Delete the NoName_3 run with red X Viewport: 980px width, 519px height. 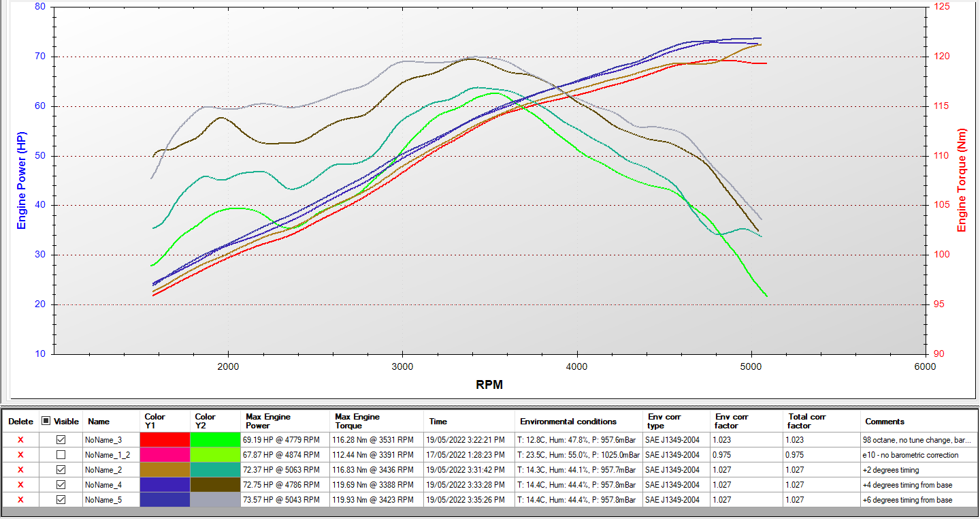[x=20, y=440]
